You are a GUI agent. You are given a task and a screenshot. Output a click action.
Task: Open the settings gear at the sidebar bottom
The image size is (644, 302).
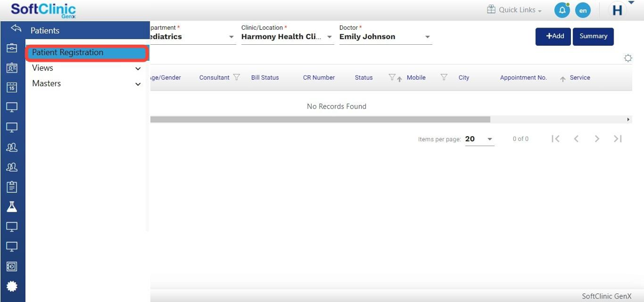12,286
